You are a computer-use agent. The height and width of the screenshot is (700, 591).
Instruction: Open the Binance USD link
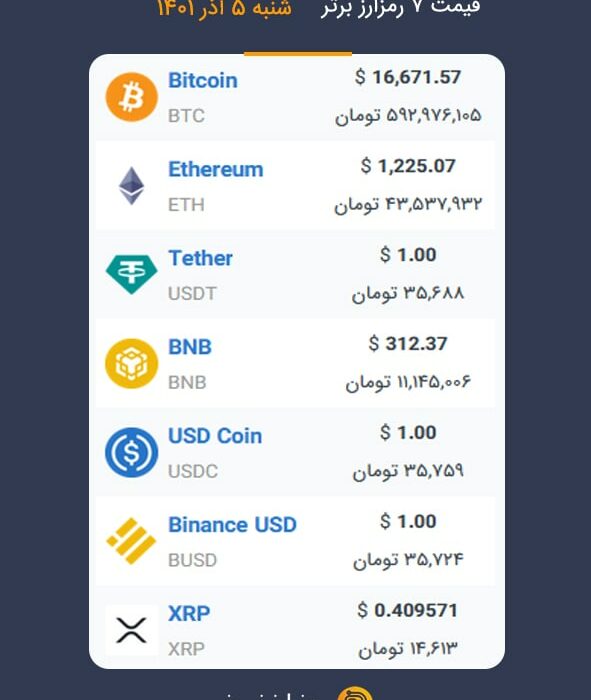(x=232, y=525)
